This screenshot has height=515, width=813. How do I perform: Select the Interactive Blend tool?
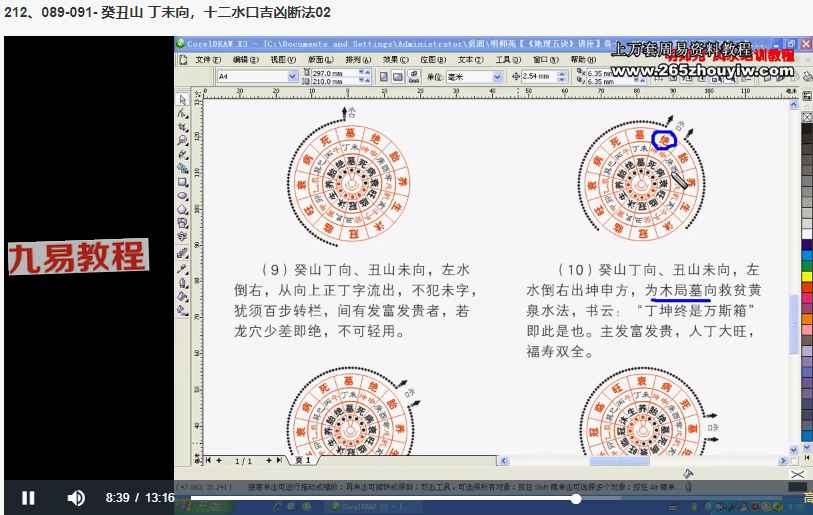coord(183,254)
